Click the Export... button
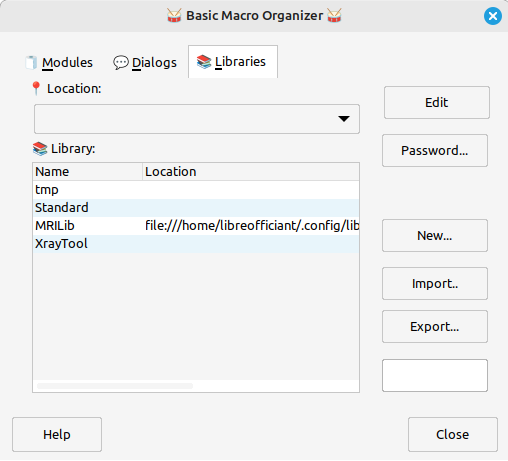This screenshot has height=461, width=508. (435, 327)
